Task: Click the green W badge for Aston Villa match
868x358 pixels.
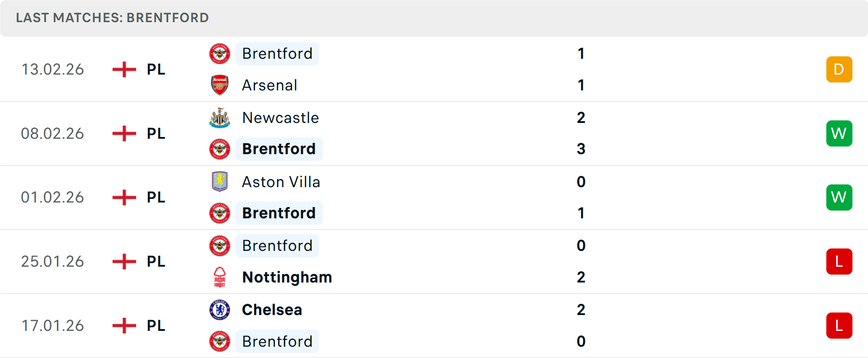Action: [x=839, y=198]
